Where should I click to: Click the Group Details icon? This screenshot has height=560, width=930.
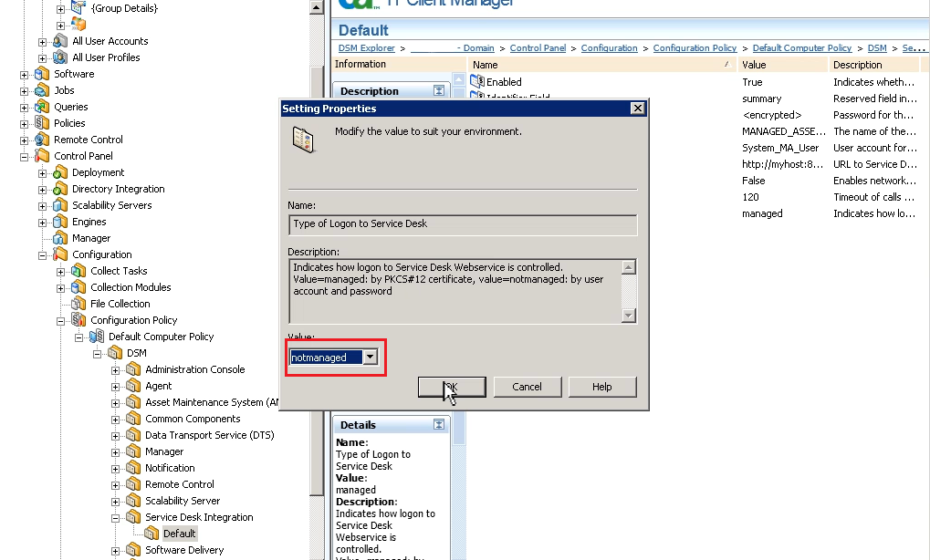(78, 7)
